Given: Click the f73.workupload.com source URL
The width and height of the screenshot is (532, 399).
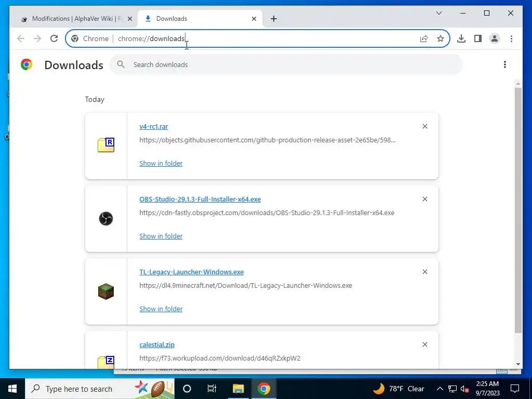Looking at the screenshot, I should pyautogui.click(x=220, y=358).
